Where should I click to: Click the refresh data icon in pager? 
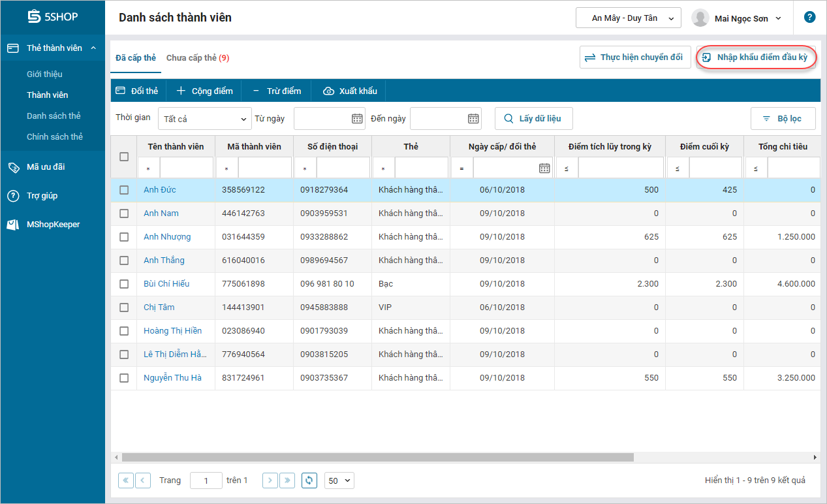point(310,480)
